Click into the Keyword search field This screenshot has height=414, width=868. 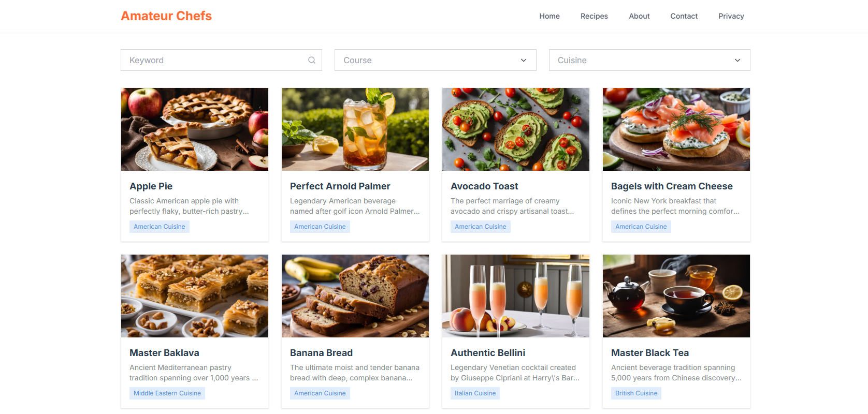tap(221, 60)
